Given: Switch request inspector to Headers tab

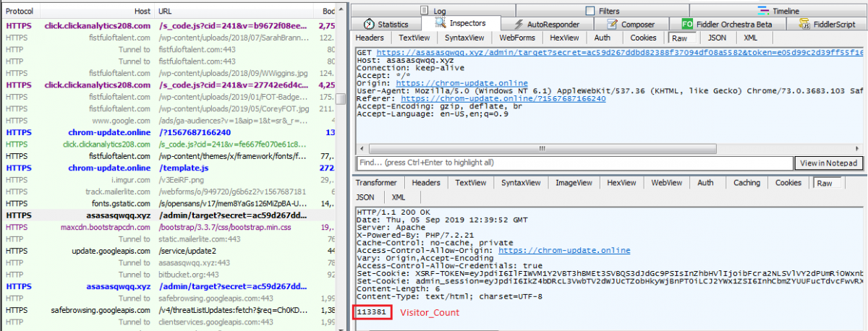Looking at the screenshot, I should [x=370, y=38].
